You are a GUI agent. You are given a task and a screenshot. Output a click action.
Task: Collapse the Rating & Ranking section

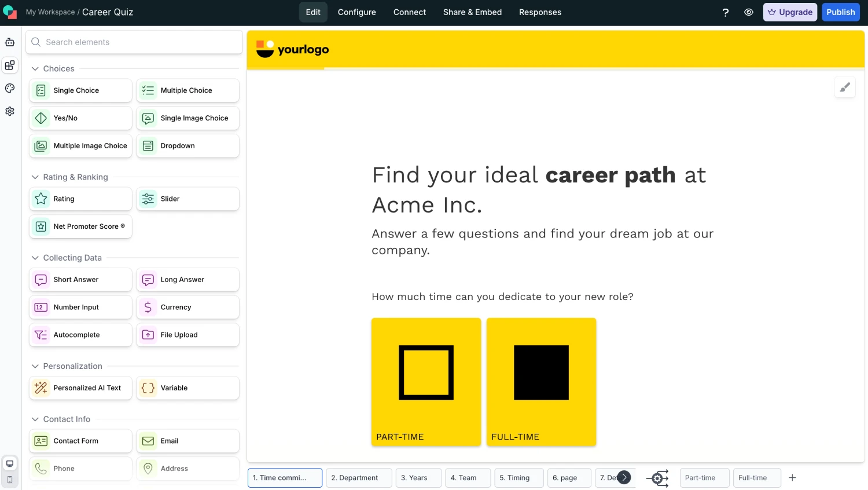click(x=35, y=177)
